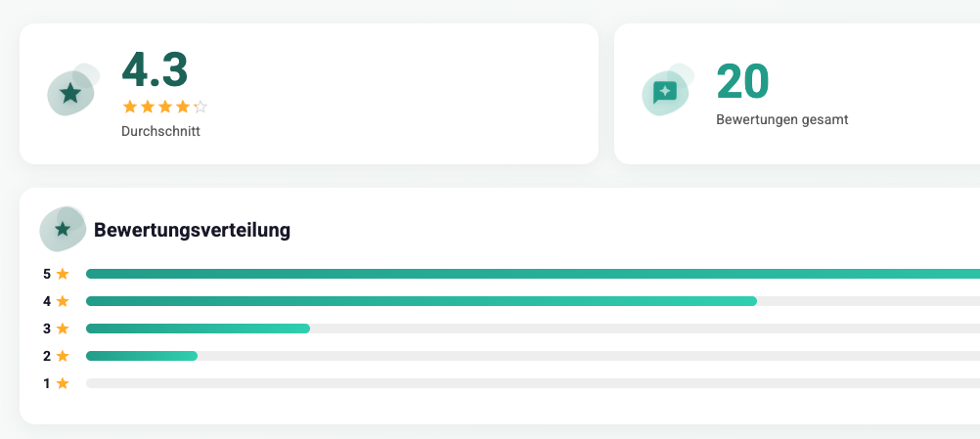
Task: Click the 4.3 average rating value
Action: click(155, 69)
